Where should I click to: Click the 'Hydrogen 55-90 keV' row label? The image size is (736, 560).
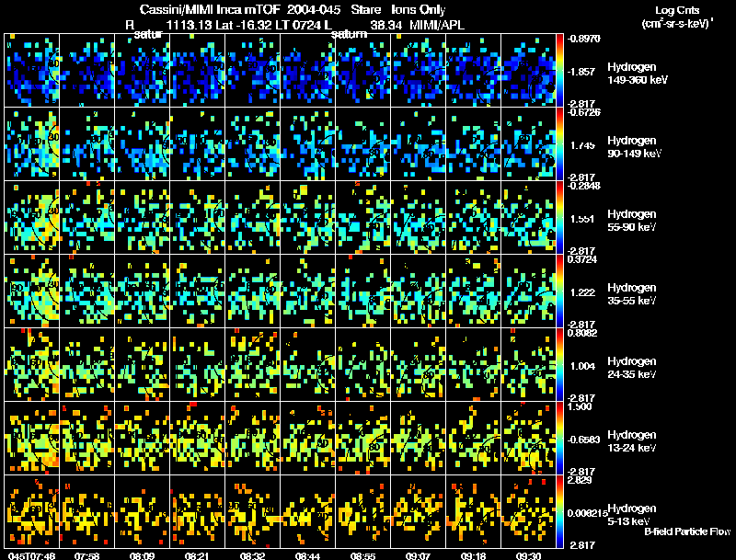tap(632, 221)
